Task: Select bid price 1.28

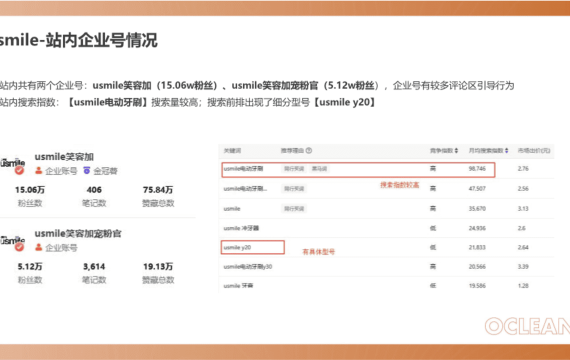Action: [523, 286]
